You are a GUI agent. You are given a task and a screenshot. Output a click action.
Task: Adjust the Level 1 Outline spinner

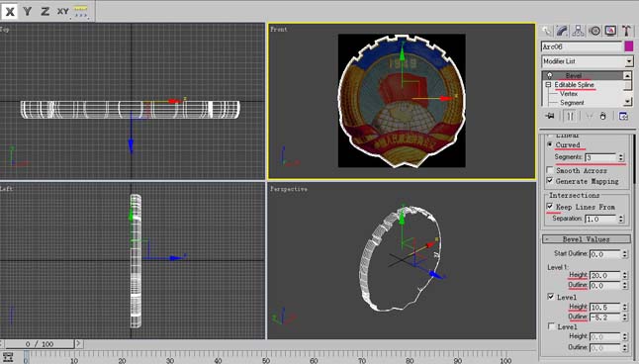pos(625,285)
